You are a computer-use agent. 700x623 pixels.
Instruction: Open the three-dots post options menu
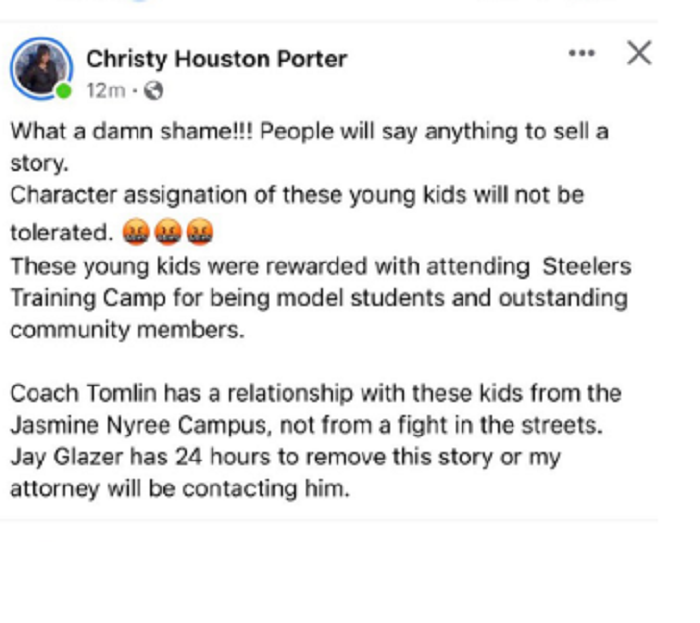coord(581,53)
